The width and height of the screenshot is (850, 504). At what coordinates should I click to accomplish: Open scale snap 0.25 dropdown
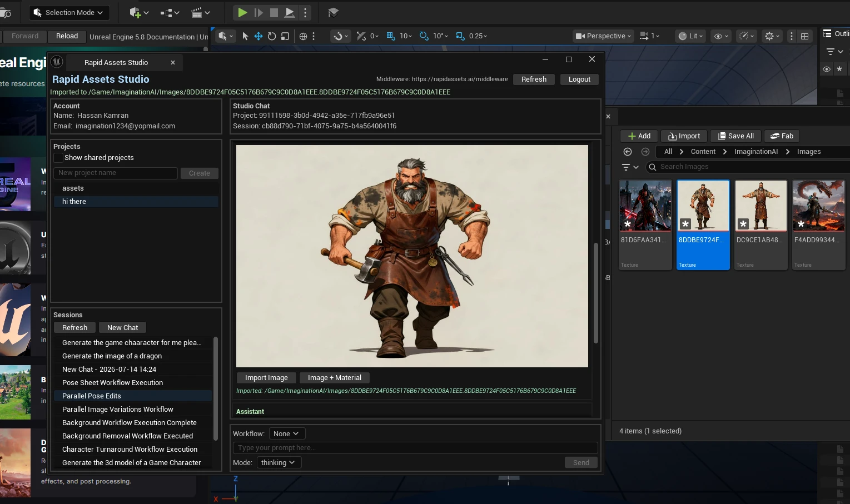tap(478, 36)
